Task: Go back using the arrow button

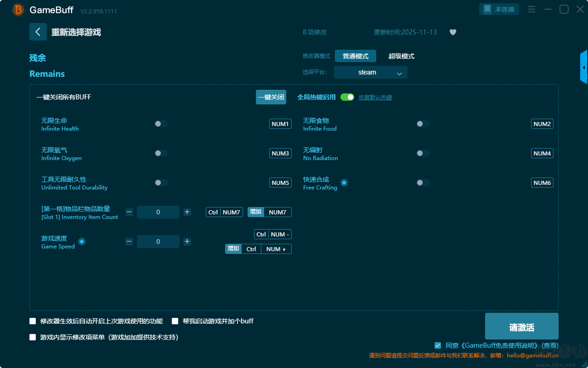Action: (38, 32)
